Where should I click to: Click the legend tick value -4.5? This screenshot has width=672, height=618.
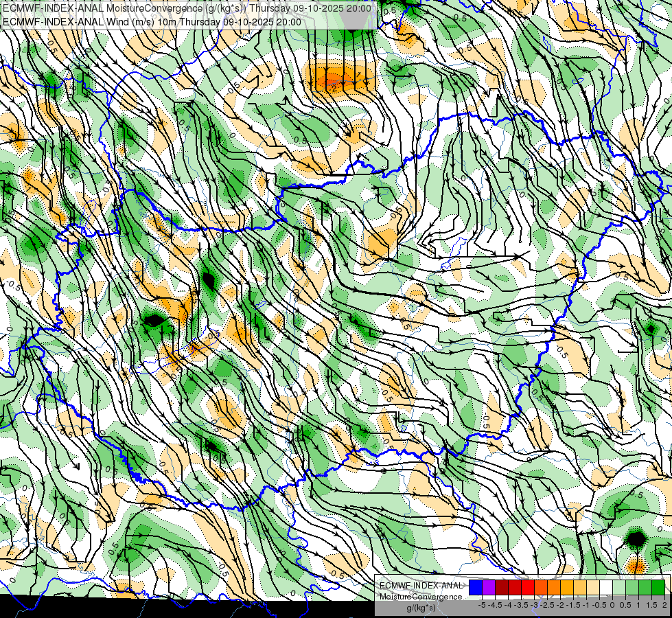[x=496, y=605]
